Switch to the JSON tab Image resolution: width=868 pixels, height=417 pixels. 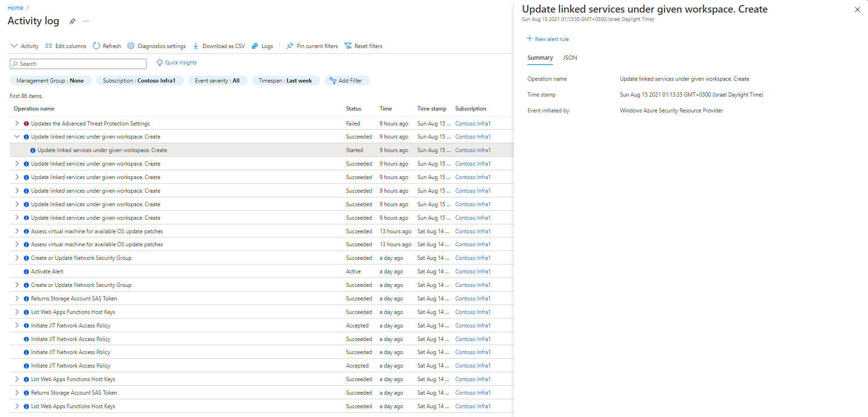point(570,58)
